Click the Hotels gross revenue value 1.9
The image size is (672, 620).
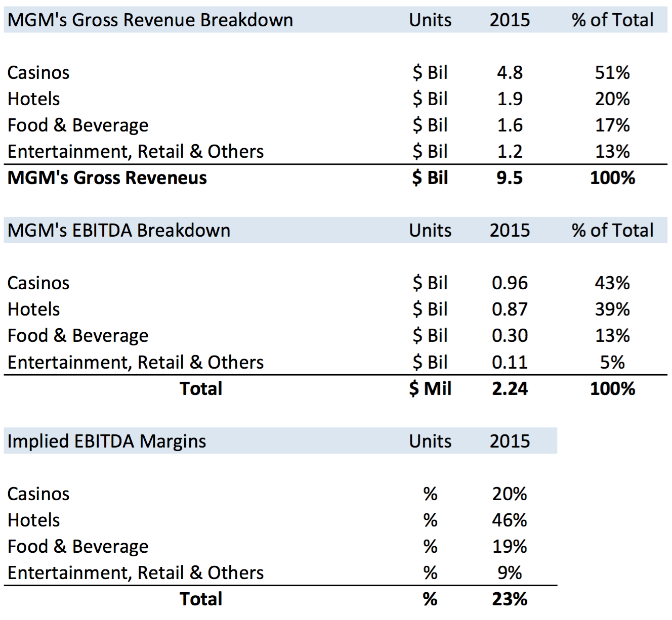click(x=510, y=99)
